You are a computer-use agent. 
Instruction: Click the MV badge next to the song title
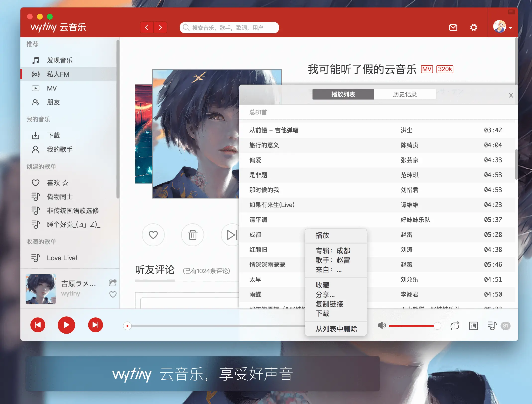pos(427,69)
